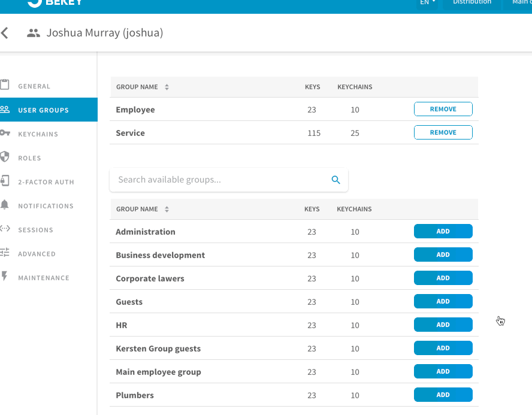The width and height of the screenshot is (532, 415).
Task: Add the Main employee group
Action: (x=443, y=372)
